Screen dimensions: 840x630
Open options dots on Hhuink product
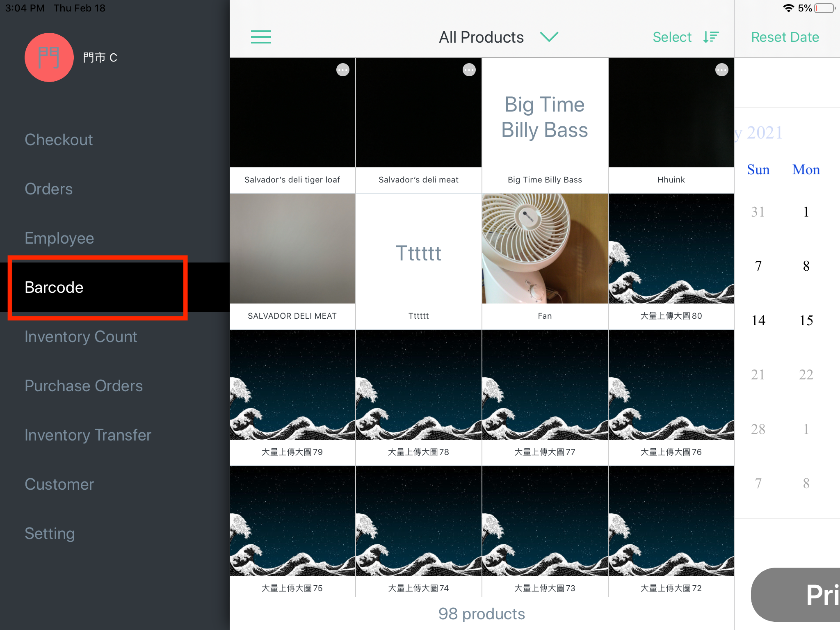pos(722,70)
